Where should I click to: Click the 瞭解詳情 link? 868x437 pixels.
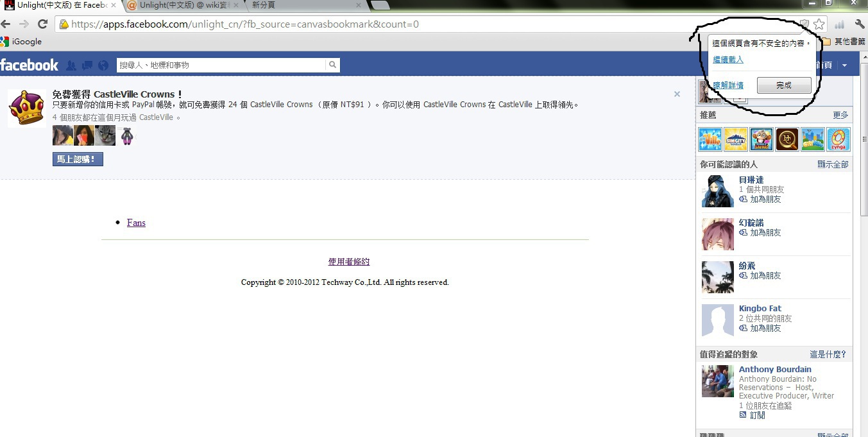(728, 85)
